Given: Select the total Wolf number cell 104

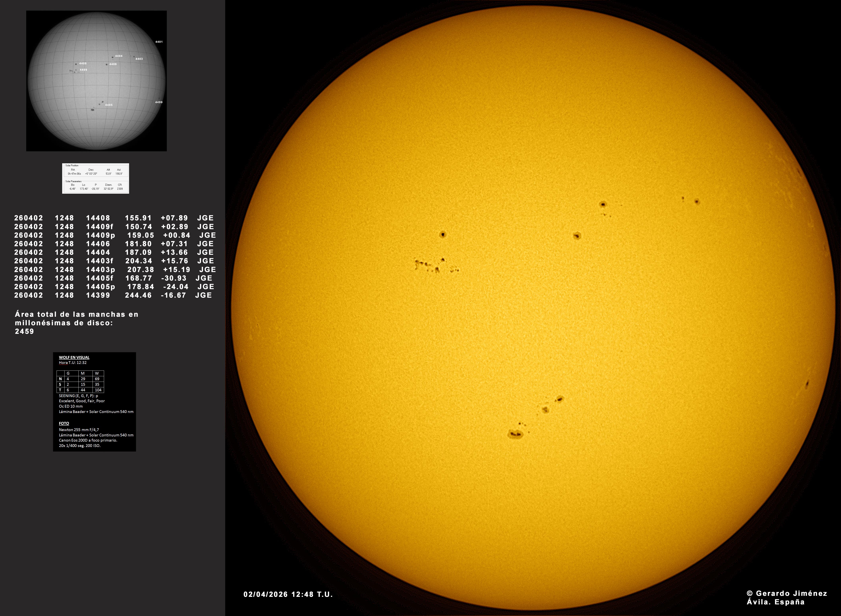Looking at the screenshot, I should pyautogui.click(x=98, y=390).
